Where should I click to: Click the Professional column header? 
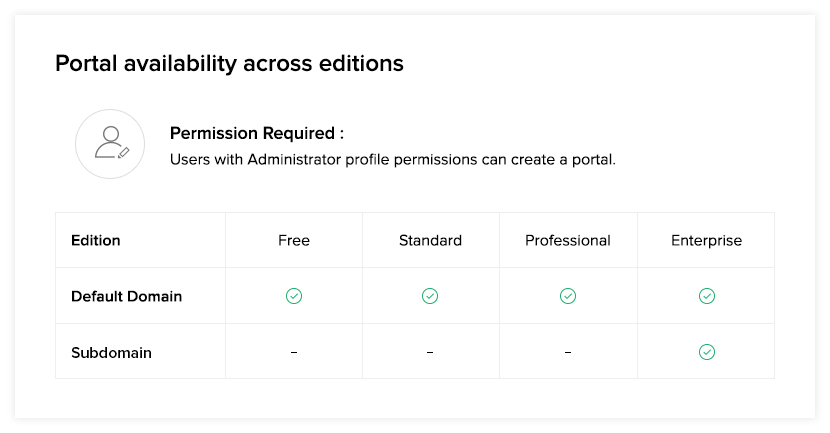click(568, 240)
